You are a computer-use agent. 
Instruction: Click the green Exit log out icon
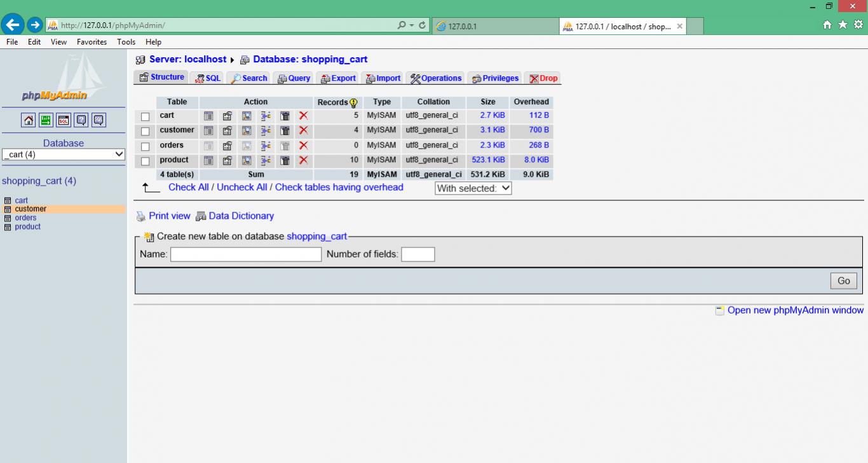tap(46, 120)
